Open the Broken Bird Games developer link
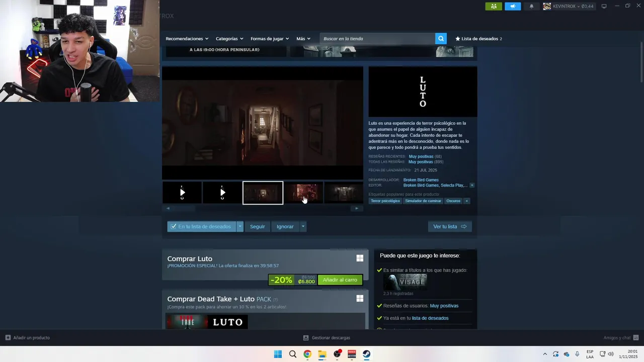The image size is (644, 362). (421, 180)
